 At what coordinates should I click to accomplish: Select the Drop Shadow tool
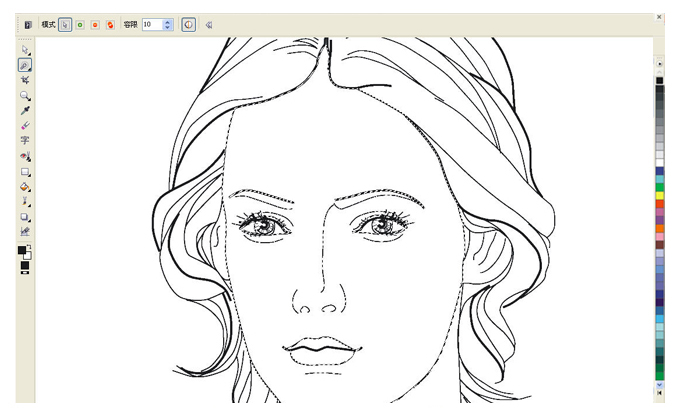[x=25, y=217]
